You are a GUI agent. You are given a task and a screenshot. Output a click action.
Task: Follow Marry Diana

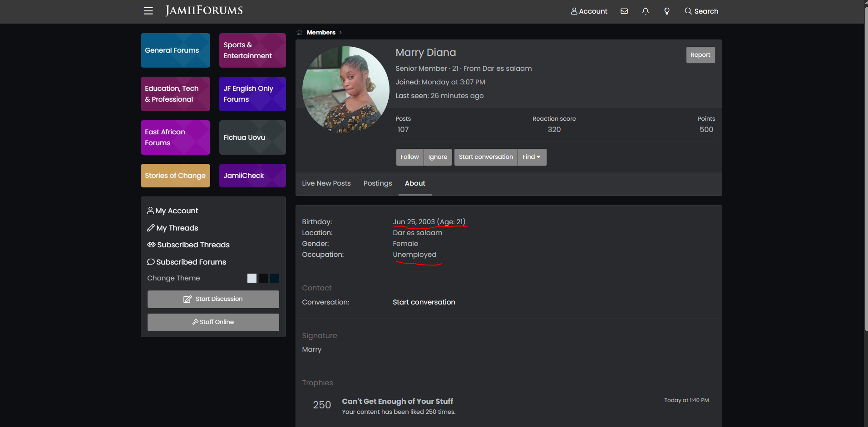[x=409, y=157]
